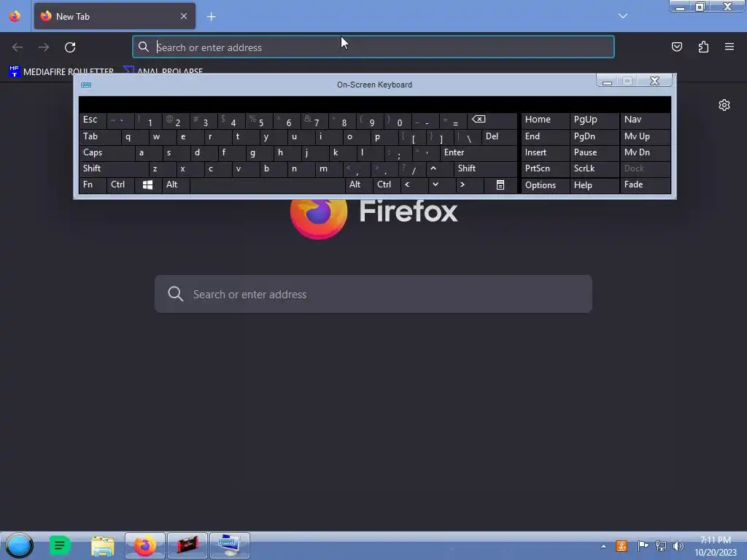747x560 pixels.
Task: Toggle the left Shift key on On-Screen Keyboard
Action: (x=114, y=168)
